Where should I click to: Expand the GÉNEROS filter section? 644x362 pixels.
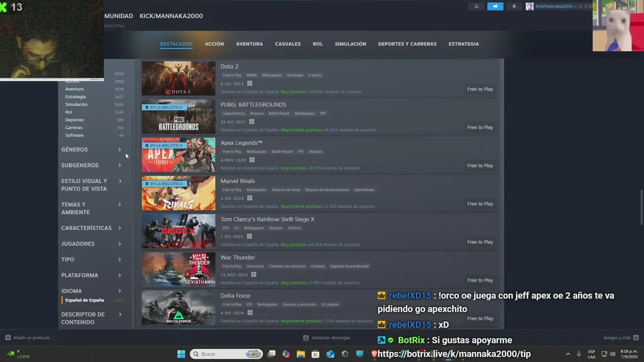click(91, 149)
